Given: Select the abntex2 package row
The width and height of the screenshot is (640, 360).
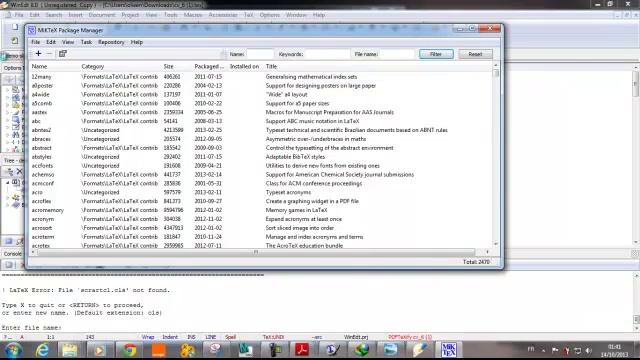Looking at the screenshot, I should [261, 130].
